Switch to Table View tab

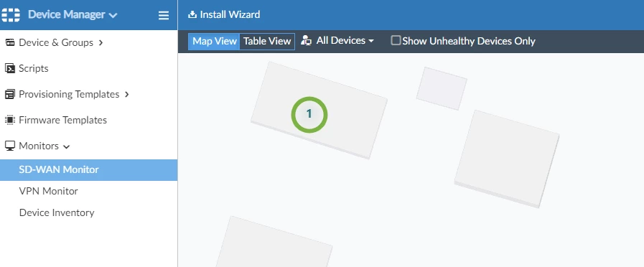pyautogui.click(x=267, y=41)
